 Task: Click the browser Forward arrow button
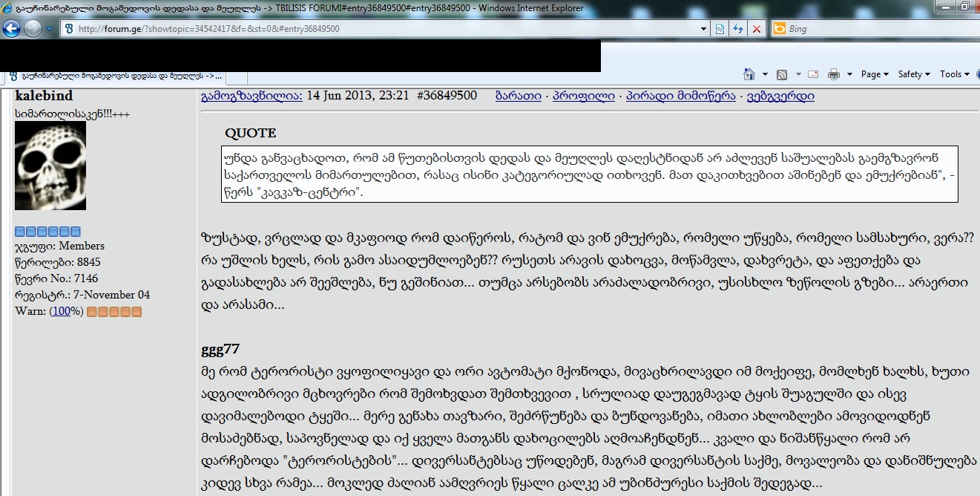tap(33, 29)
